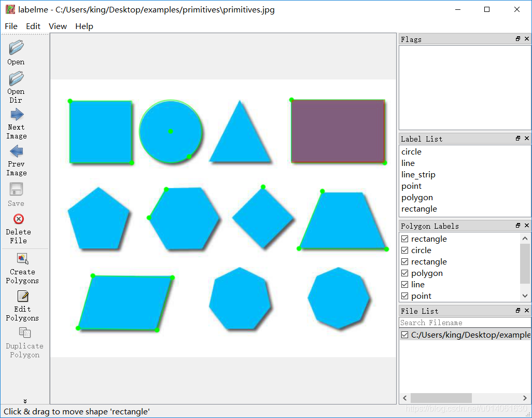
Task: Minimize the labelme window
Action: [458, 9]
